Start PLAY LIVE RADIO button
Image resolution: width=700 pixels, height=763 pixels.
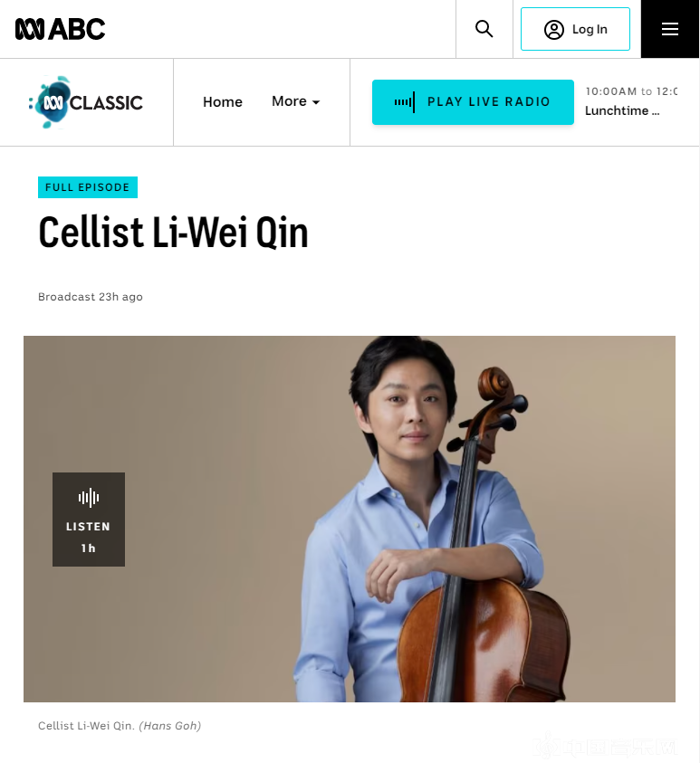[473, 102]
